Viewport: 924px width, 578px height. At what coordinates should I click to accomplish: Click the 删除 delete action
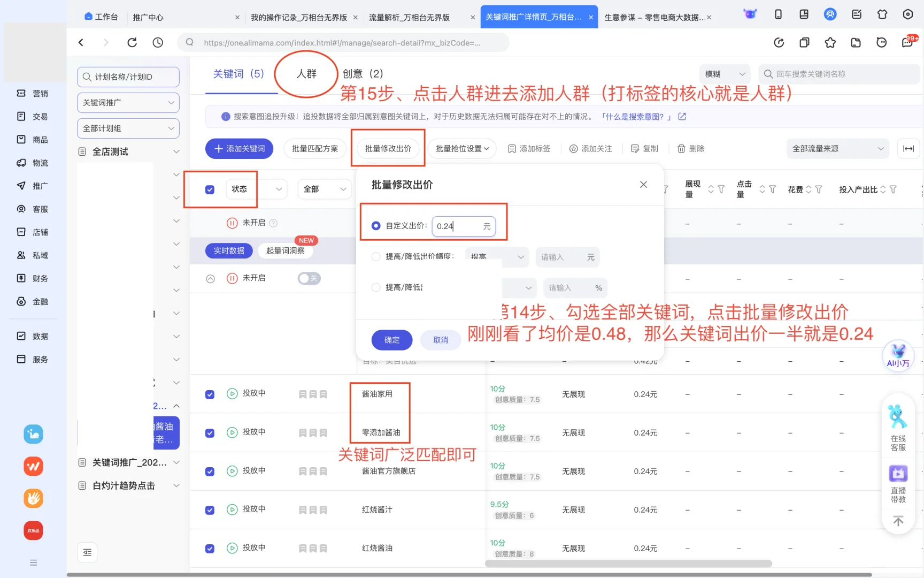(691, 149)
